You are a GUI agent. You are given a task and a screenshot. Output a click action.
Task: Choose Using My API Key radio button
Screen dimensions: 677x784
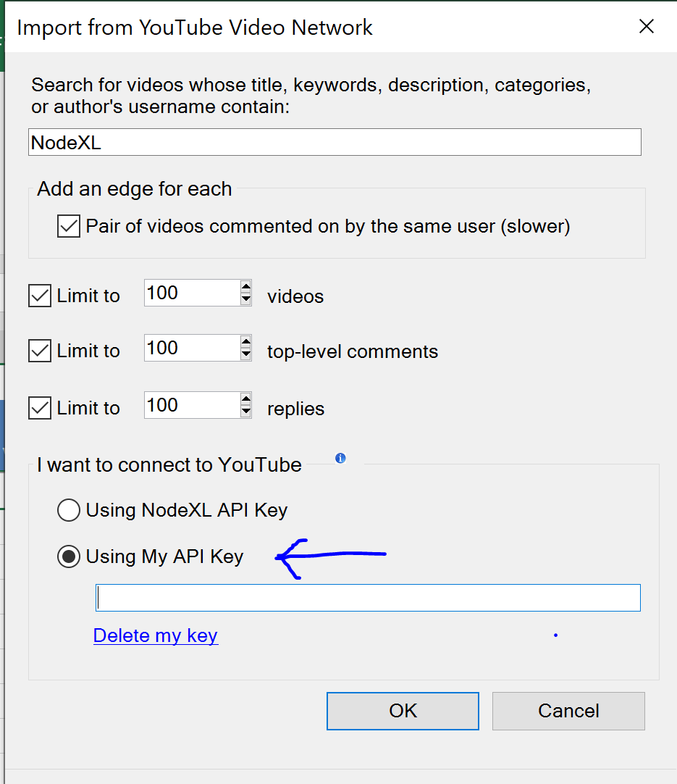(69, 556)
